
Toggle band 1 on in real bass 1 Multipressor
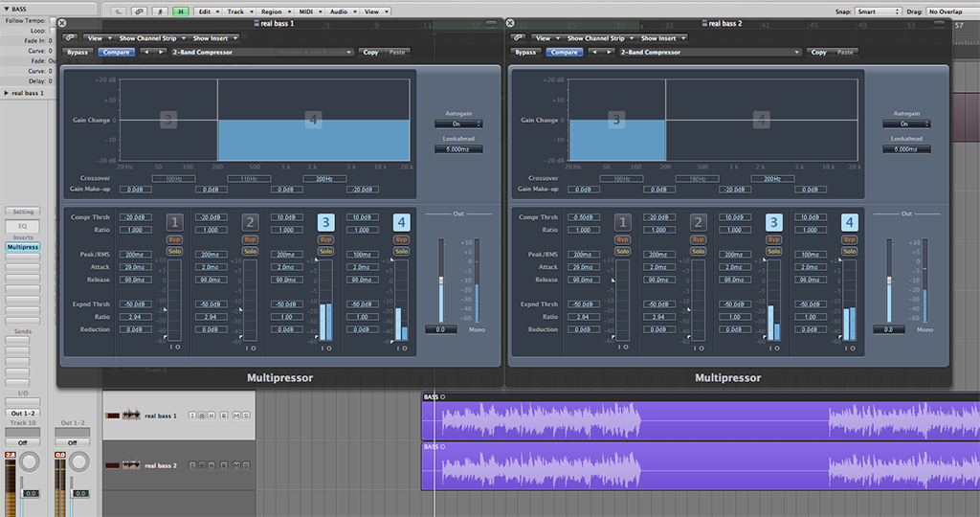point(174,222)
